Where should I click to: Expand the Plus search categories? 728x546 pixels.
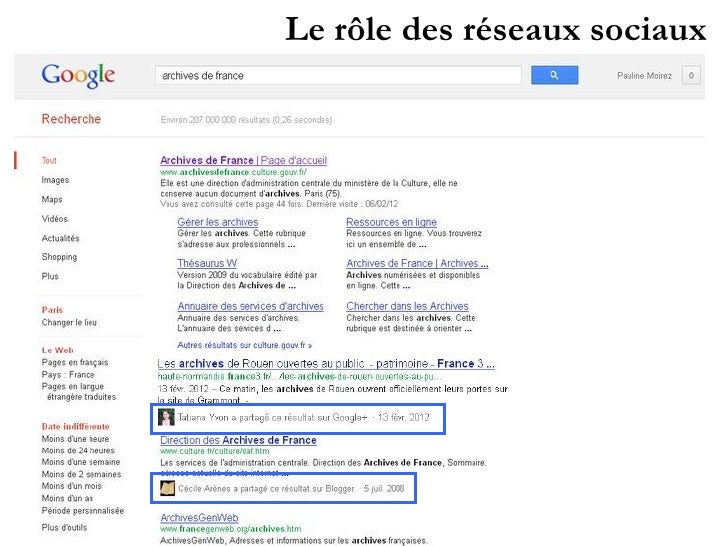pos(50,276)
